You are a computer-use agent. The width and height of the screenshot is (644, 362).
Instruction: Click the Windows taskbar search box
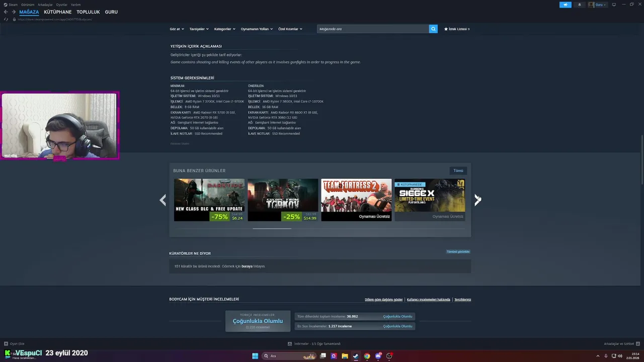click(x=289, y=356)
